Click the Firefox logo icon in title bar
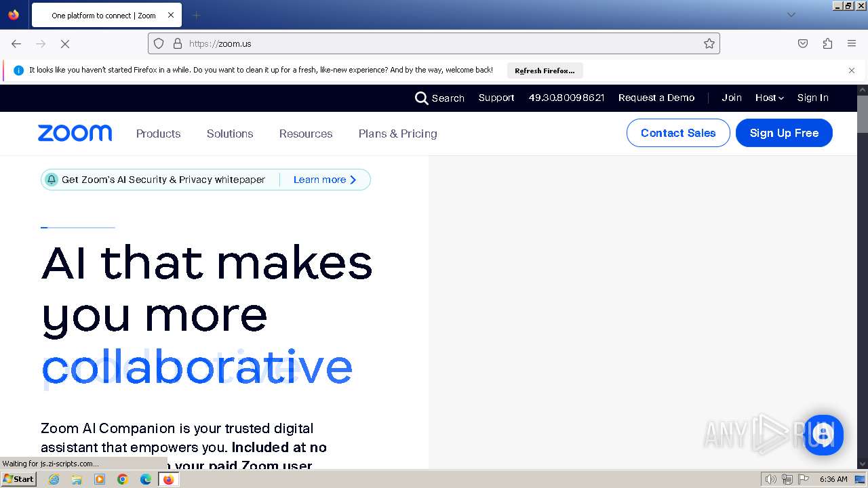868x488 pixels. pos(14,14)
